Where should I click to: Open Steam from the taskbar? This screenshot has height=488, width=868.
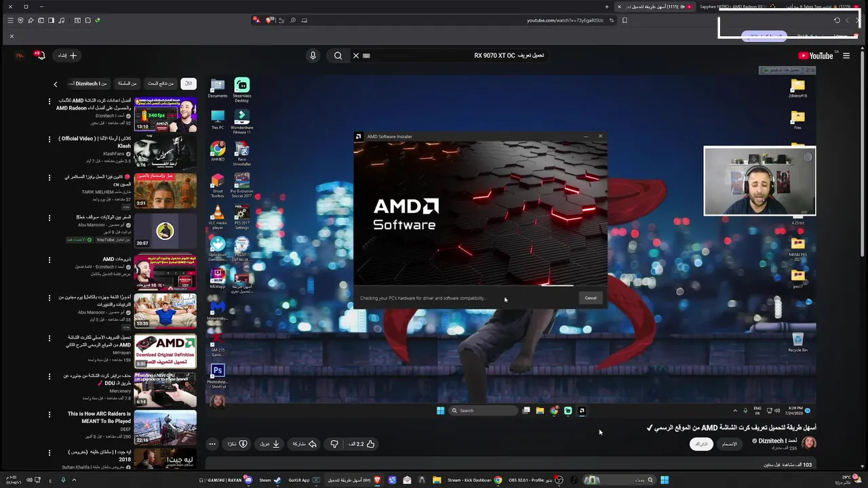270,480
